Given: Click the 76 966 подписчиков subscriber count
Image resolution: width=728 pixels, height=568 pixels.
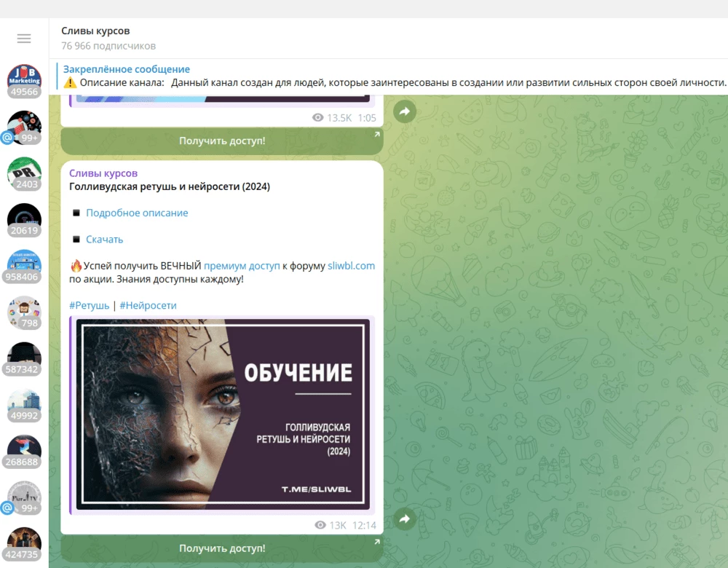Looking at the screenshot, I should tap(108, 46).
